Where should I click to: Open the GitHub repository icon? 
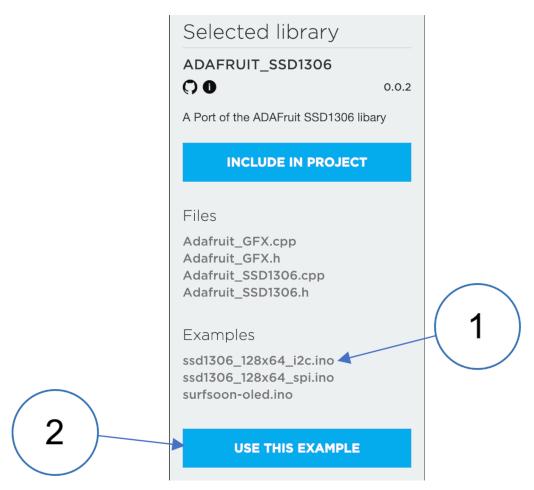pyautogui.click(x=190, y=87)
